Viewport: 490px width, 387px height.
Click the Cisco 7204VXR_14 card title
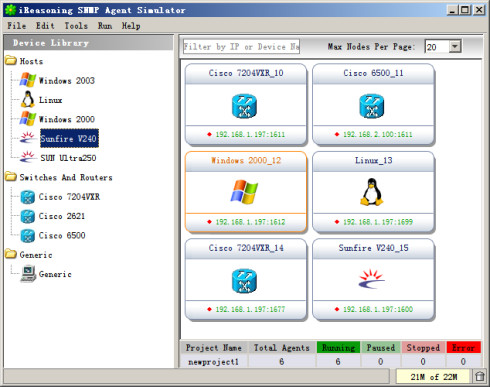point(246,248)
